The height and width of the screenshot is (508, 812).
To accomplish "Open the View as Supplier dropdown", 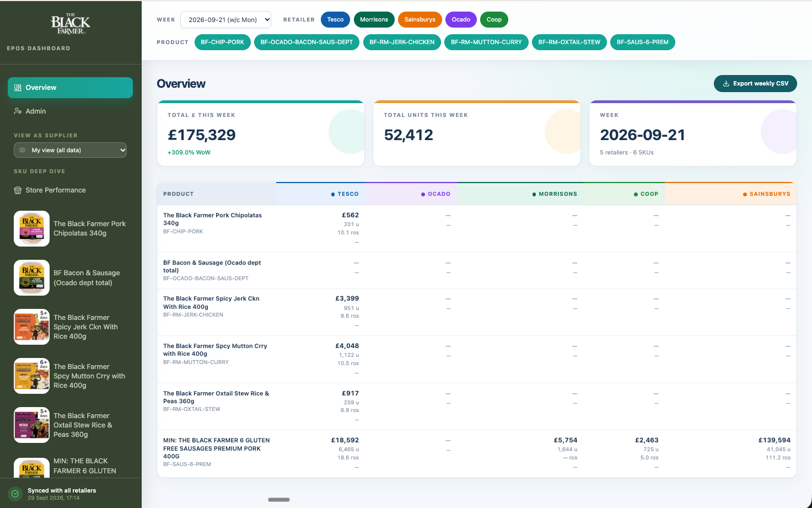I will click(x=70, y=150).
